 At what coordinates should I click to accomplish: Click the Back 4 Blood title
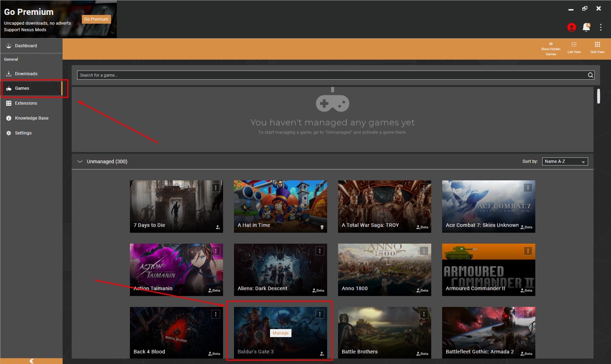pyautogui.click(x=149, y=352)
